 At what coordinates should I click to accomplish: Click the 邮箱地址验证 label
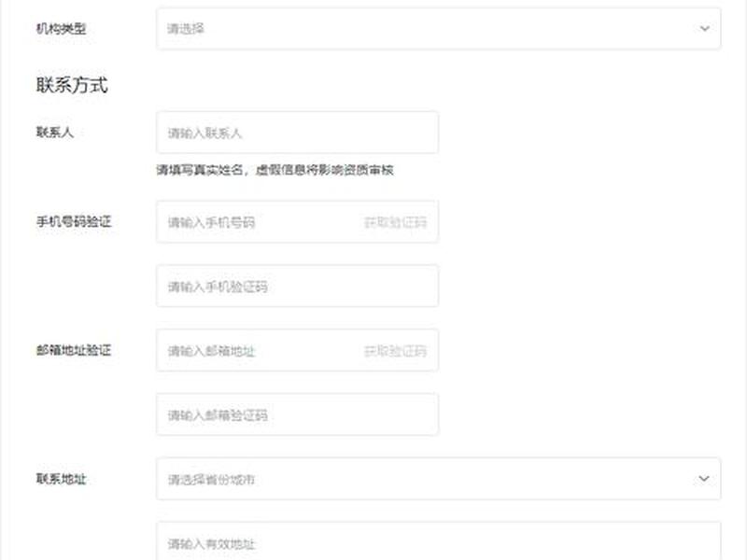[74, 351]
